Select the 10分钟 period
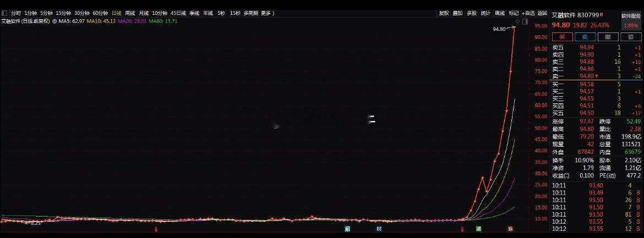The height and width of the screenshot is (238, 644). click(160, 13)
